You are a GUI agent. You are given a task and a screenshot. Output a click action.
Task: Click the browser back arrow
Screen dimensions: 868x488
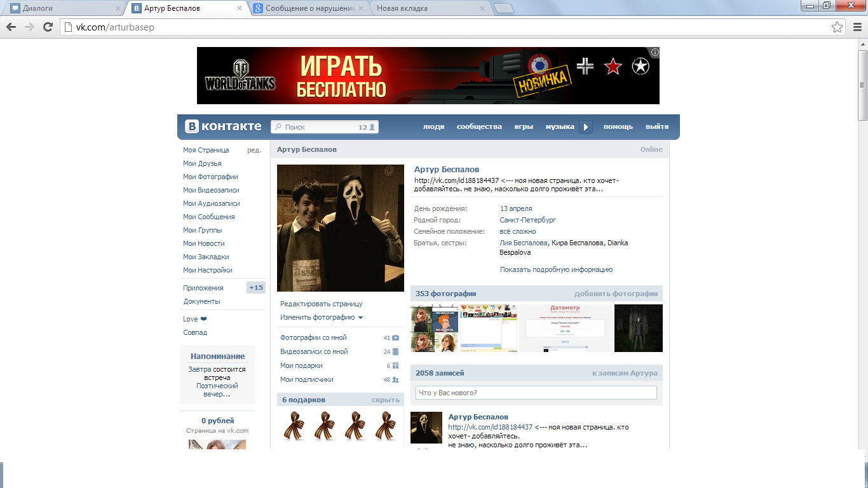[11, 27]
